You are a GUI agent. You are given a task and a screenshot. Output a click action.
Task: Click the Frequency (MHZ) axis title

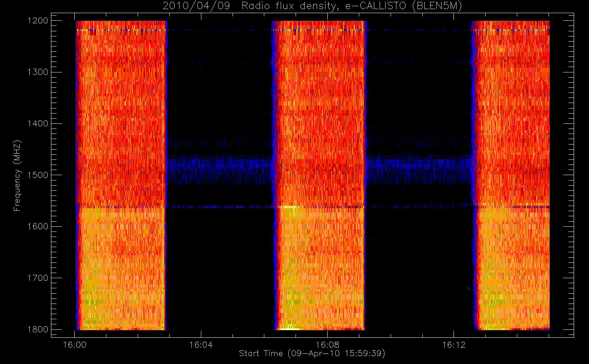pos(17,175)
